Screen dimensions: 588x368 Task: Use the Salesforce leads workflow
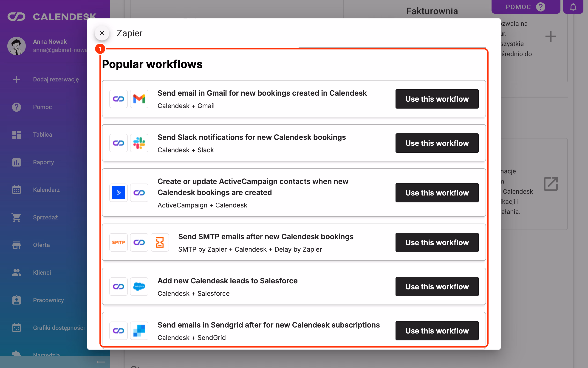[437, 287]
